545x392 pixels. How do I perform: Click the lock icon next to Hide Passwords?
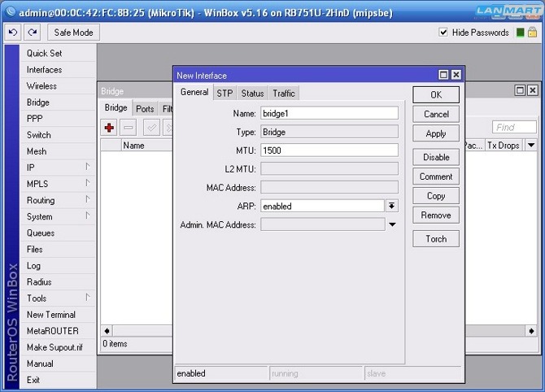[x=533, y=33]
